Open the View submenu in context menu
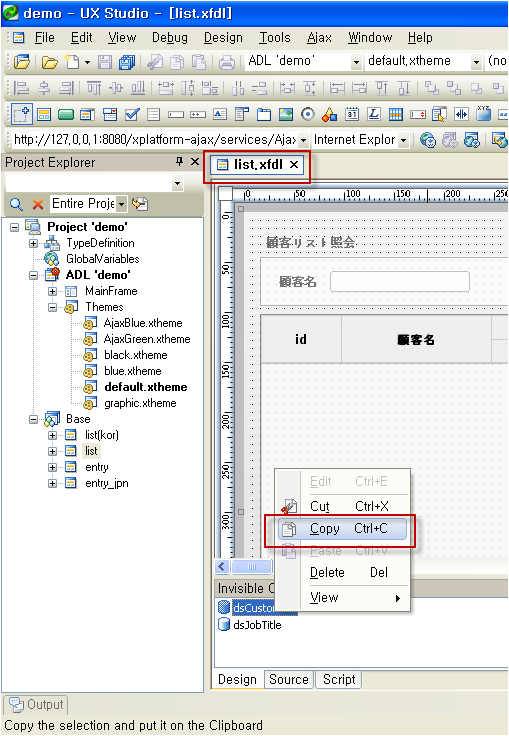509x736 pixels. [342, 598]
